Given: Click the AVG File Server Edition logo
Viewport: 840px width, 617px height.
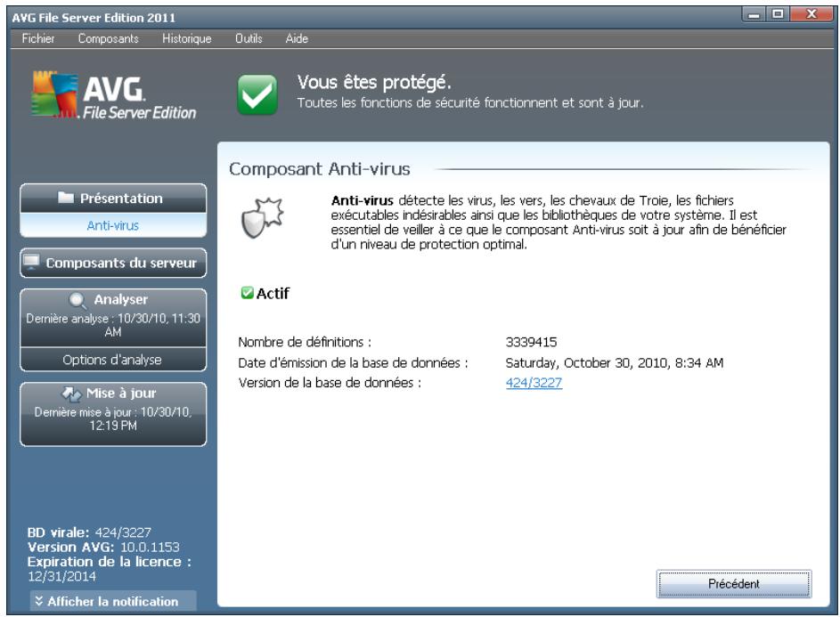Looking at the screenshot, I should coord(113,94).
